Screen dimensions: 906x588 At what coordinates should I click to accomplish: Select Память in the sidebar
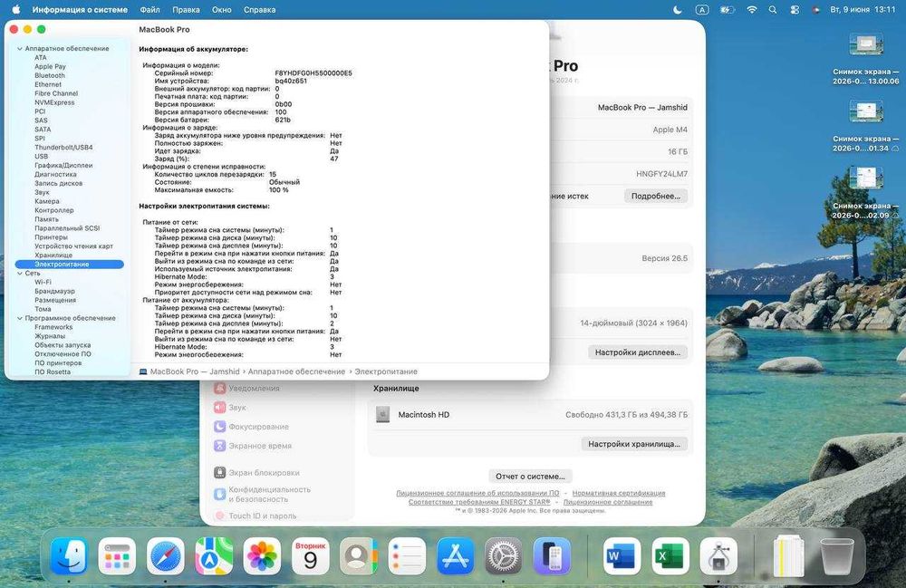[46, 219]
